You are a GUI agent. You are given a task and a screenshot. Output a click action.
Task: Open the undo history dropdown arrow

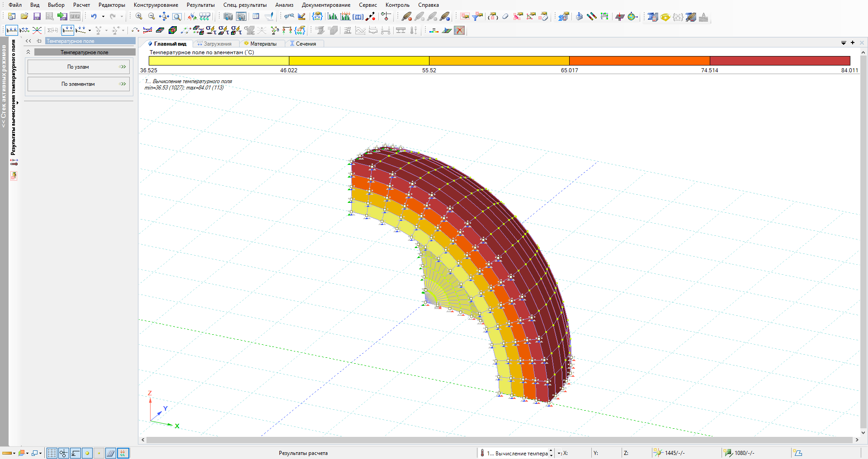click(103, 17)
